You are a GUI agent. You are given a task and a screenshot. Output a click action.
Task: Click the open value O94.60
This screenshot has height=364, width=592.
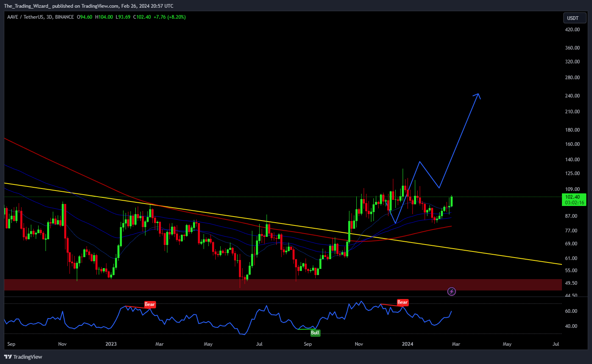85,17
